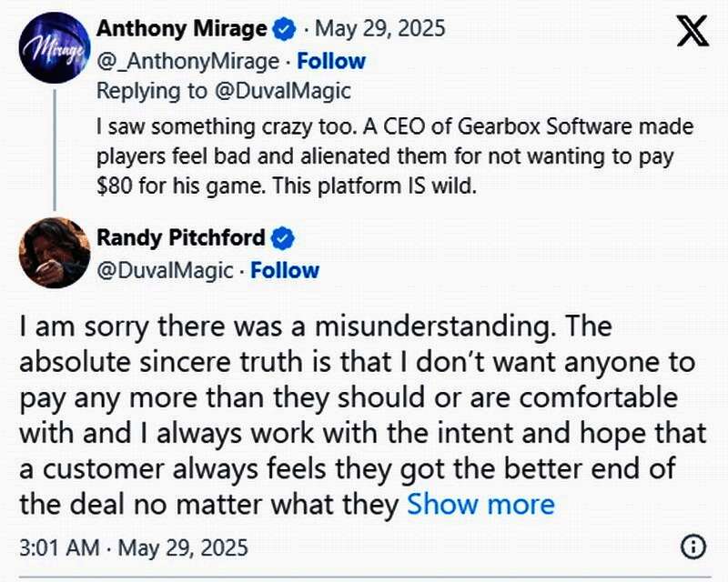Expand the tweet with Show more
This screenshot has height=582, width=728.
(480, 503)
